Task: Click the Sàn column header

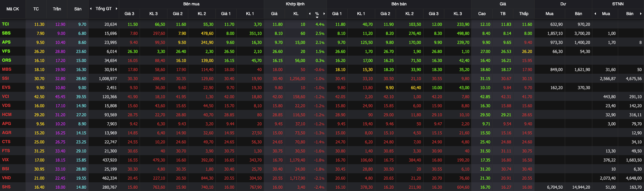Action: (x=78, y=9)
